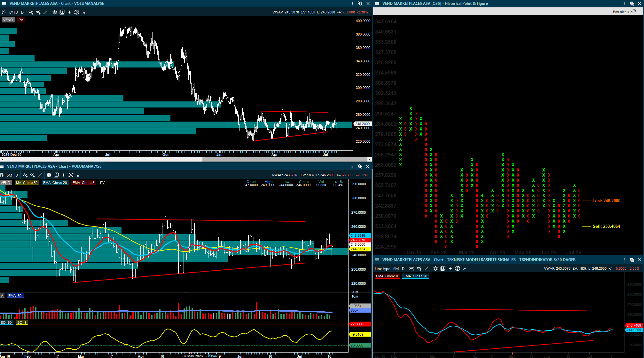The width and height of the screenshot is (644, 358).
Task: Open three-dot options of top VOLUMANALYSE chart
Action: tap(353, 4)
